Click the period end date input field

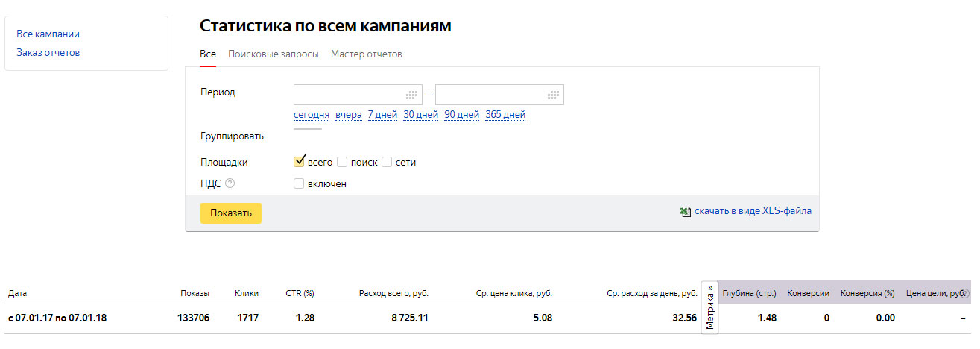point(499,95)
